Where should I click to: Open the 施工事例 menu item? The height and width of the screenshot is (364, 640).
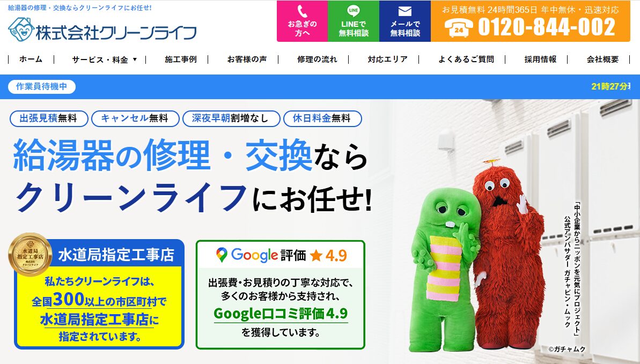(x=180, y=60)
